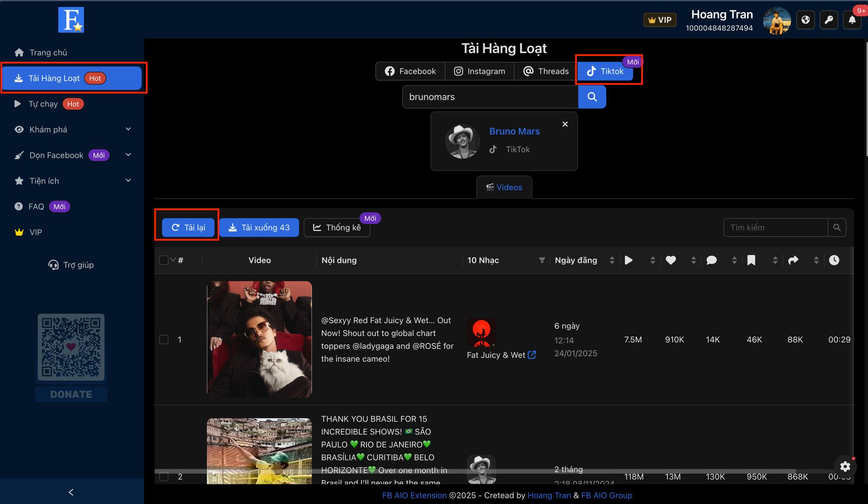Image resolution: width=868 pixels, height=504 pixels.
Task: Select the Tiktok tab
Action: (x=605, y=71)
